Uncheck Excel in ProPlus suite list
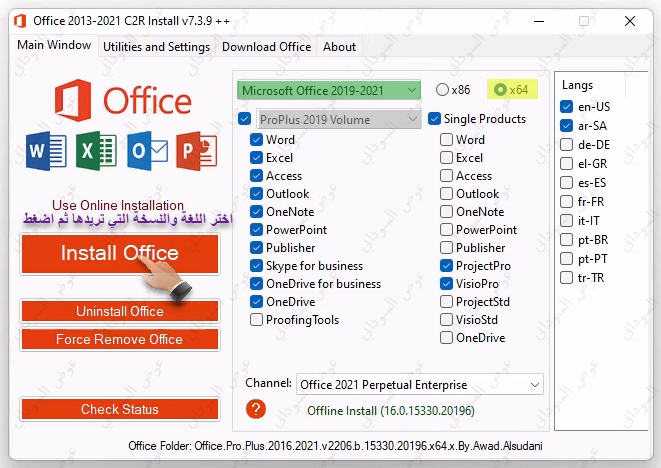The width and height of the screenshot is (661, 468). 256,158
